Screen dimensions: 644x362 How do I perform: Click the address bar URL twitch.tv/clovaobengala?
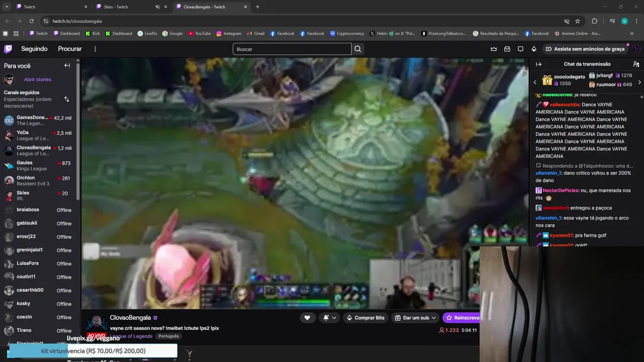tap(77, 21)
